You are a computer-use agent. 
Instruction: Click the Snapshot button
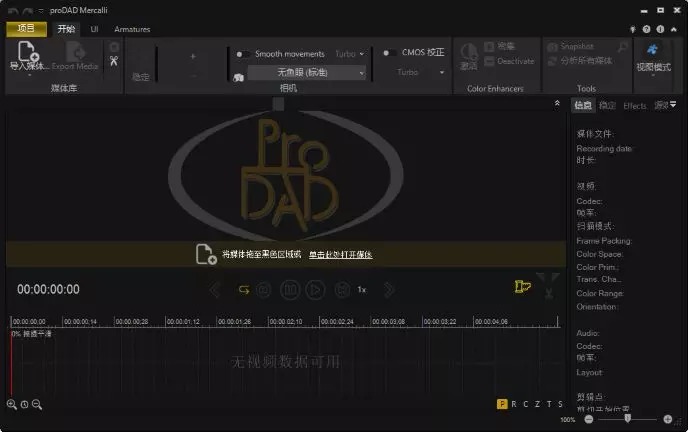coord(571,46)
